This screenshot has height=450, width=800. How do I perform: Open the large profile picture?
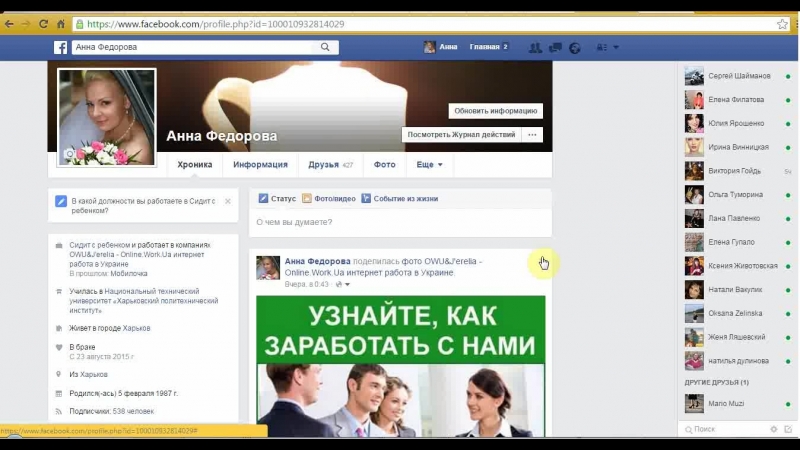click(107, 117)
